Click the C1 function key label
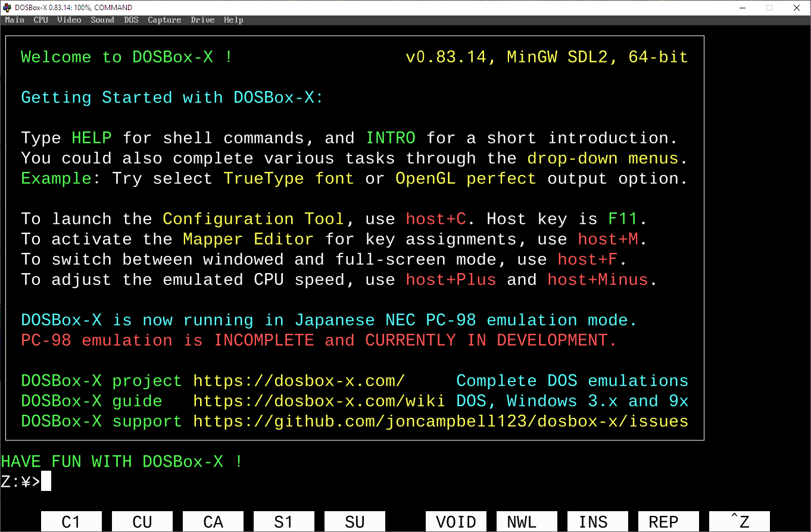The width and height of the screenshot is (811, 532). (x=71, y=522)
